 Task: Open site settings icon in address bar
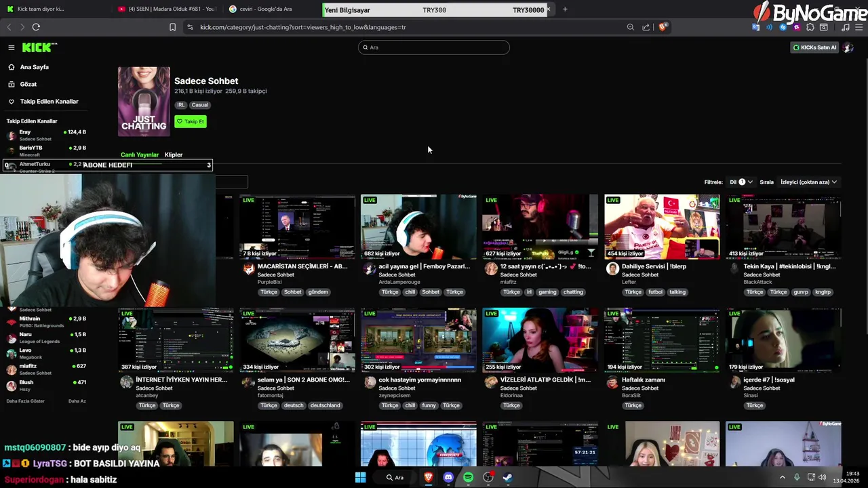[190, 27]
